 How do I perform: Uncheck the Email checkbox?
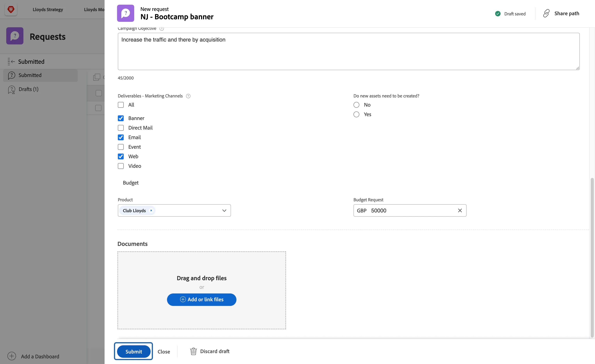121,138
